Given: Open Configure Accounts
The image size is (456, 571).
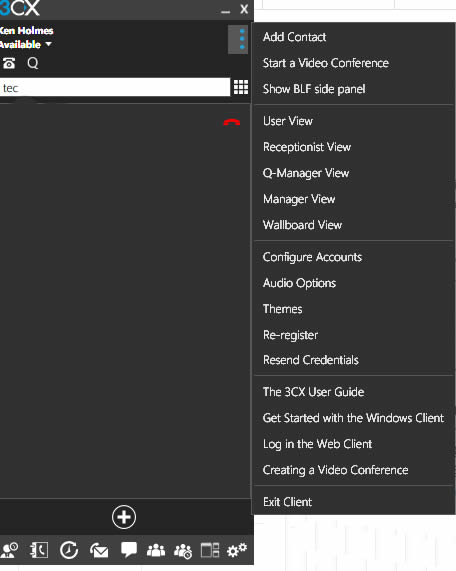Looking at the screenshot, I should tap(312, 257).
